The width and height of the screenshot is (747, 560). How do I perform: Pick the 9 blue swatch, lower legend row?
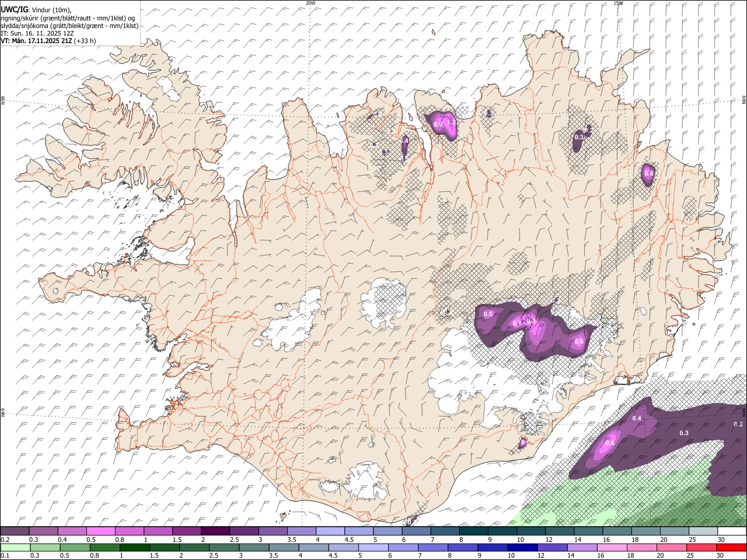(493, 547)
